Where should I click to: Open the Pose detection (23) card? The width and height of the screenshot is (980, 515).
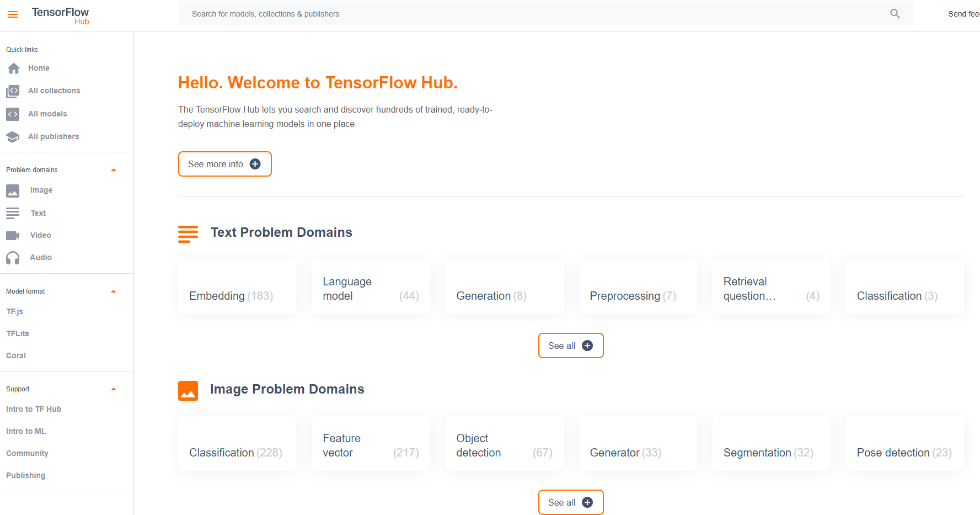click(904, 444)
